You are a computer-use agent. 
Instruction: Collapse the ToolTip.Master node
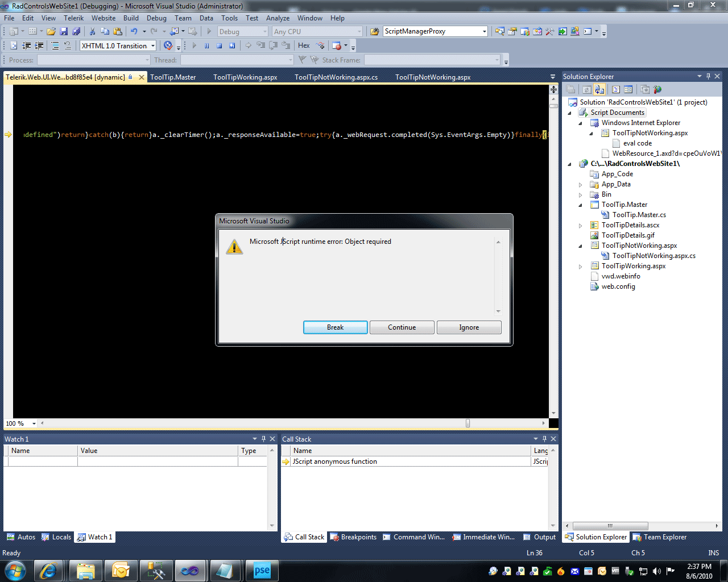point(580,205)
